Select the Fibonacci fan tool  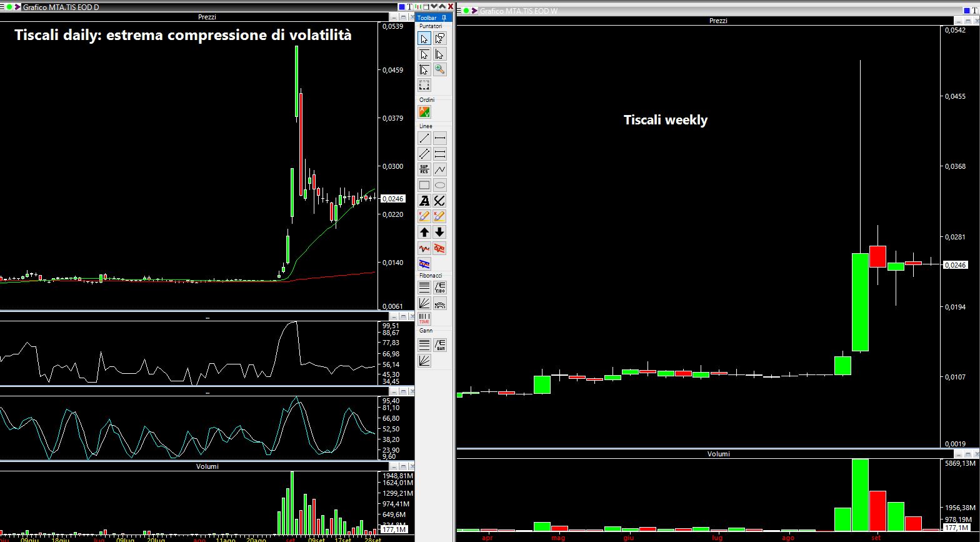click(x=424, y=303)
